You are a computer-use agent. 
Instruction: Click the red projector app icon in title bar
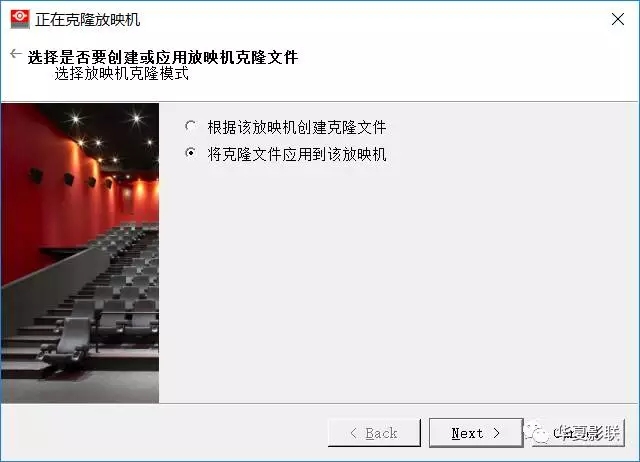(x=20, y=19)
